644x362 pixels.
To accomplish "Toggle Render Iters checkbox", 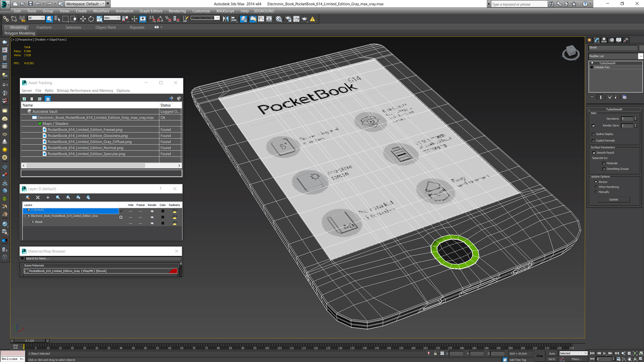I will pos(593,126).
